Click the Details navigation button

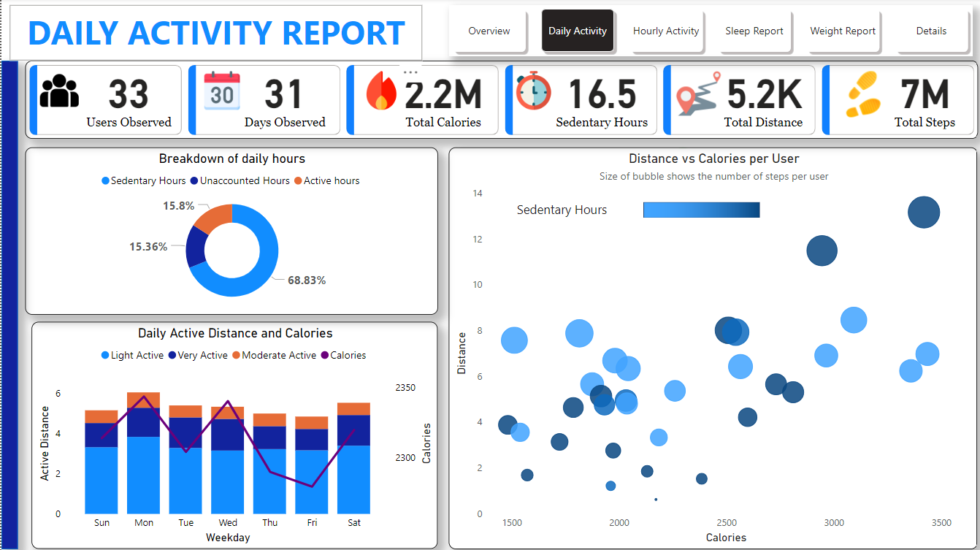(931, 31)
